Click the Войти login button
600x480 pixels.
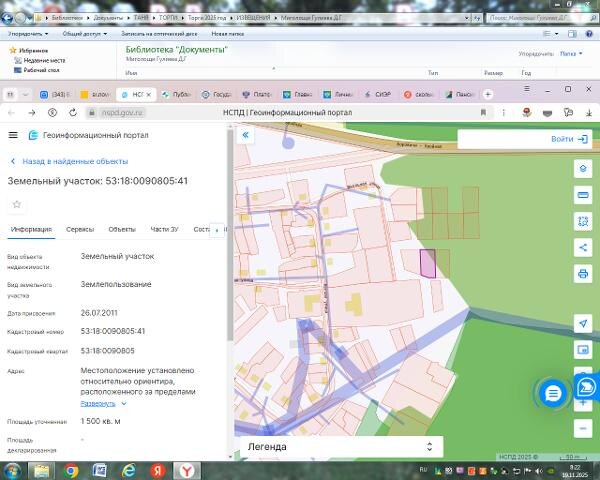(x=569, y=139)
